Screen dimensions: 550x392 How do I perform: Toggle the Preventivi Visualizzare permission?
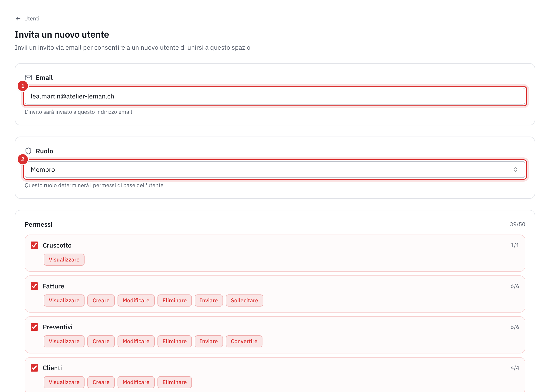point(64,341)
